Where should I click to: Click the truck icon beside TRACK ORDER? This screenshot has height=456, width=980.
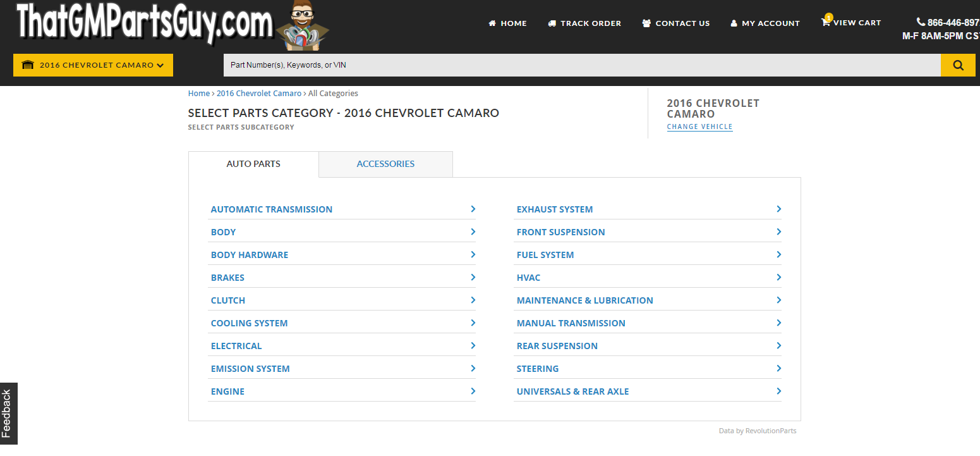tap(552, 23)
